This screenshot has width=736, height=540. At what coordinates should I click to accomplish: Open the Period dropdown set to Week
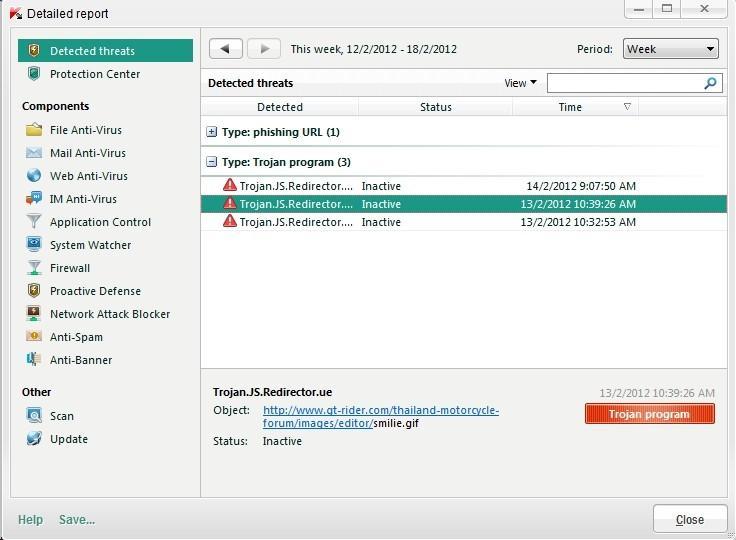point(670,49)
